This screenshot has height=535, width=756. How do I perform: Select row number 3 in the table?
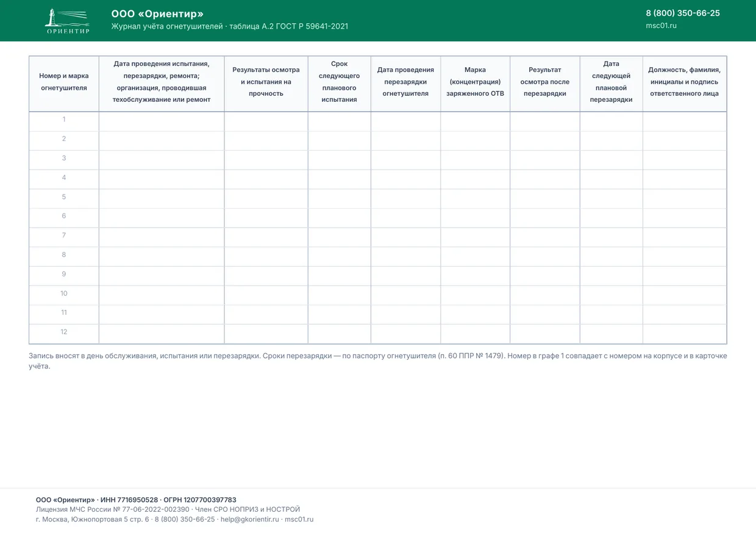[x=378, y=160]
